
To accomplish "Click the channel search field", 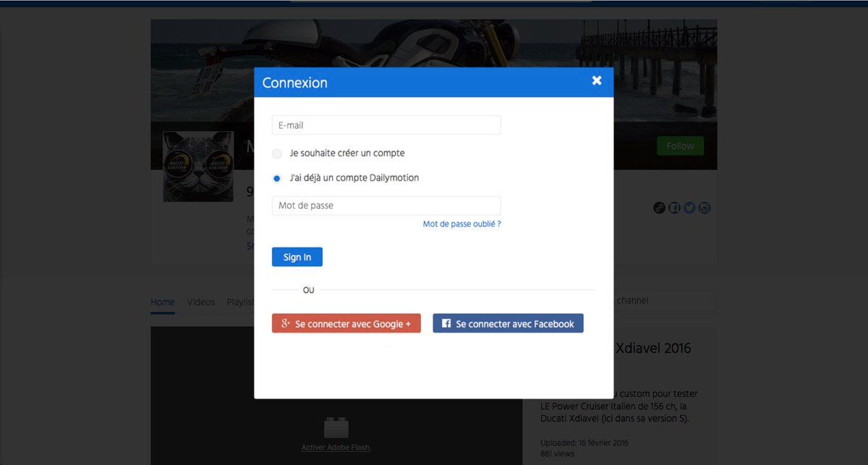I will point(665,300).
